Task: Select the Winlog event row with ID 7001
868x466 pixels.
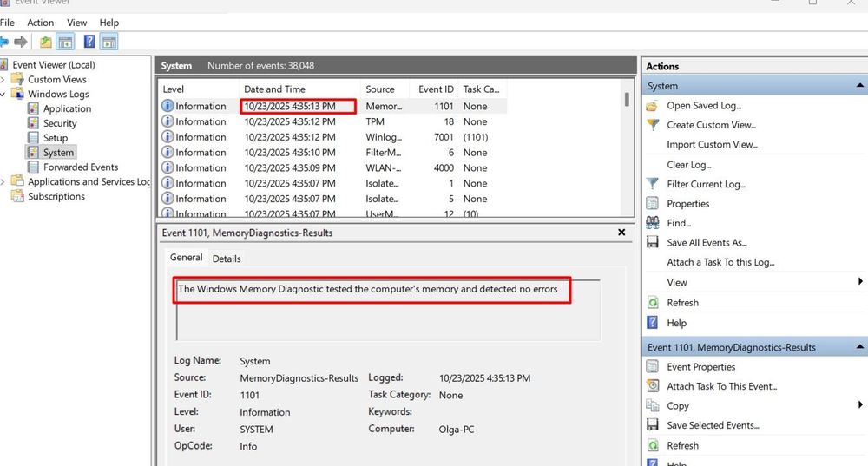Action: coord(332,137)
